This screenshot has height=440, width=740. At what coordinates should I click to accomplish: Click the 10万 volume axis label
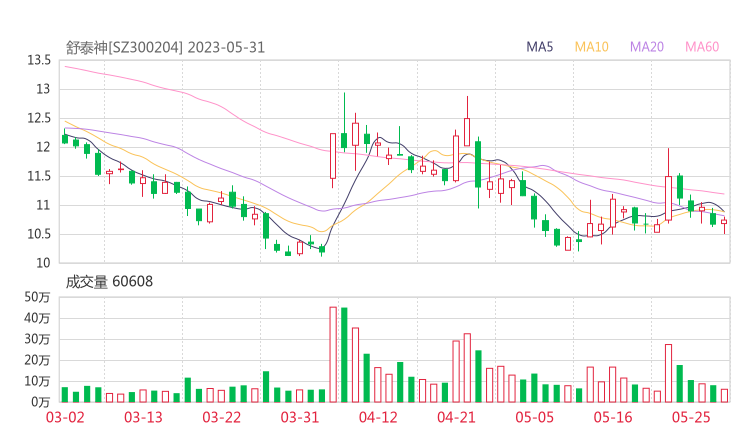37,381
